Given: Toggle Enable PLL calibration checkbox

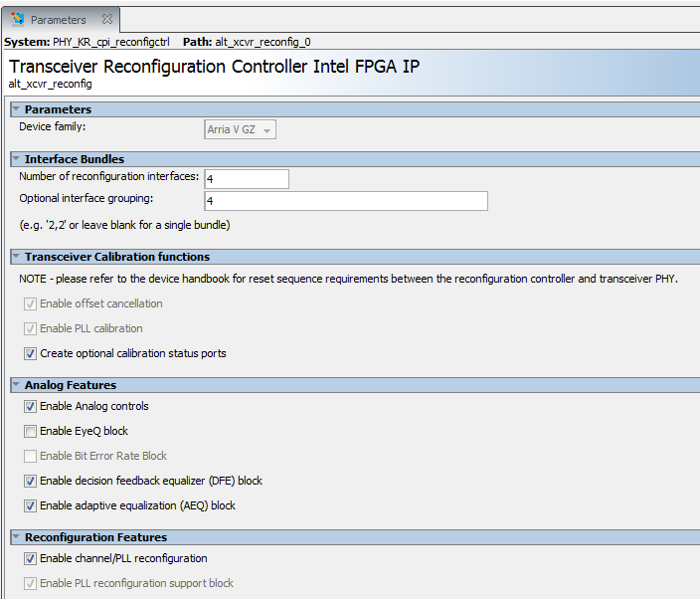Looking at the screenshot, I should pos(30,329).
